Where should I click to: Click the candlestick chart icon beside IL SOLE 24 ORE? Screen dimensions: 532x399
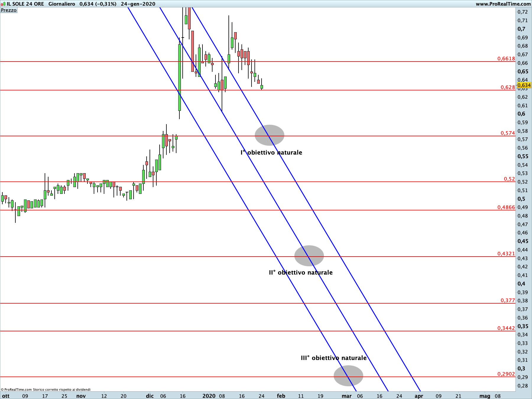click(3, 4)
